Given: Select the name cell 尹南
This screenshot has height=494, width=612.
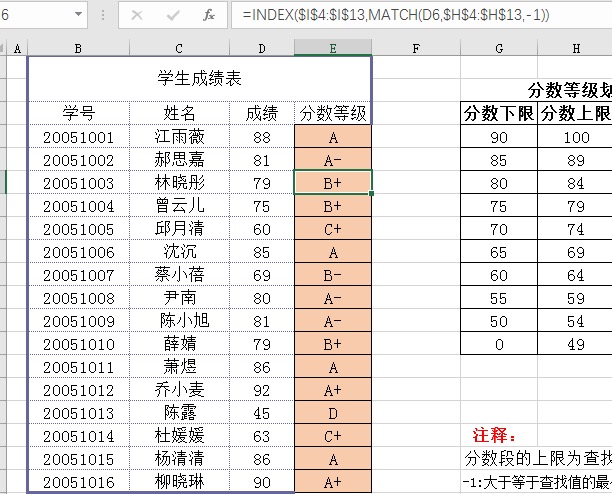Looking at the screenshot, I should click(180, 298).
